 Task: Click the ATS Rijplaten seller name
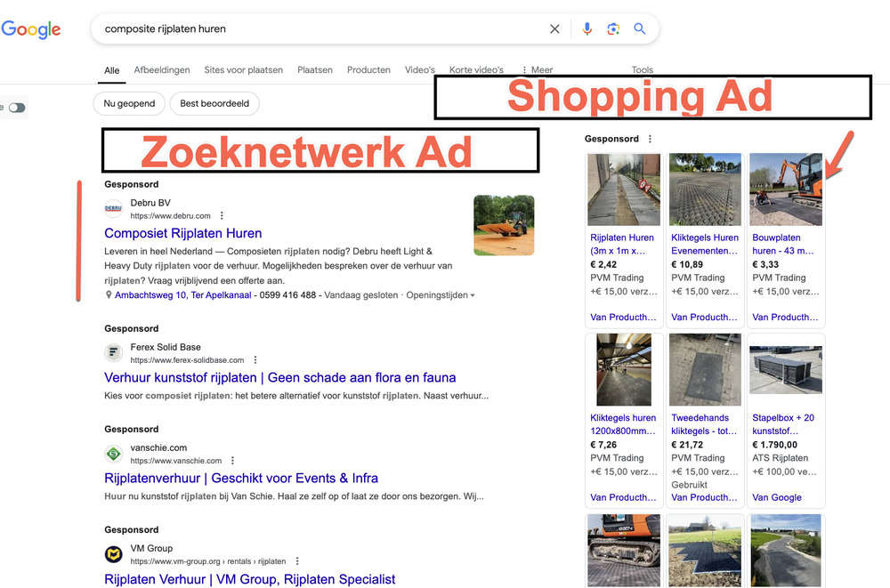[780, 457]
